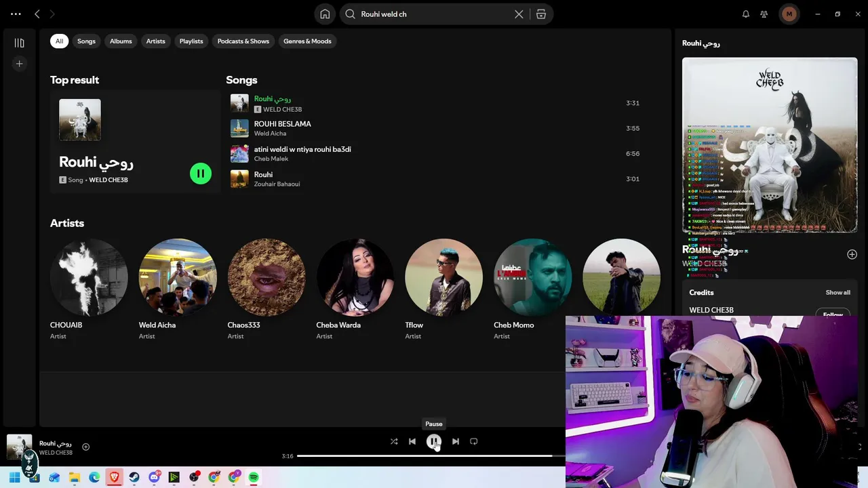Add song to Liked in Now Playing panel
Screen dimensions: 868x488
pos(852,254)
